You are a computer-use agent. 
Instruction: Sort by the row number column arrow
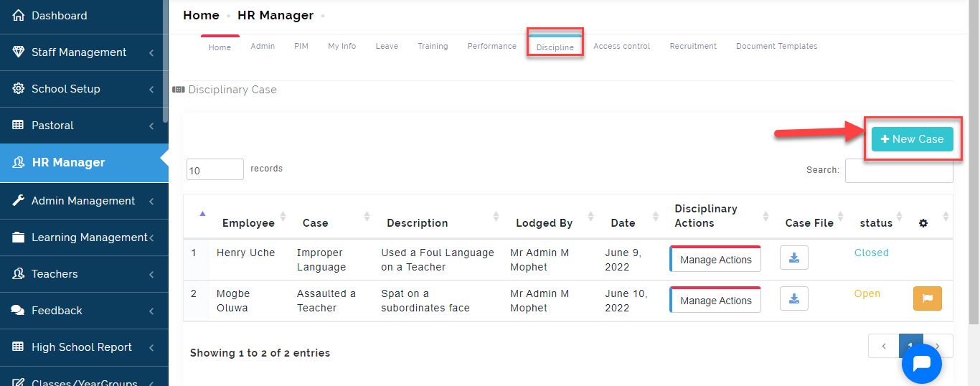[x=202, y=213]
